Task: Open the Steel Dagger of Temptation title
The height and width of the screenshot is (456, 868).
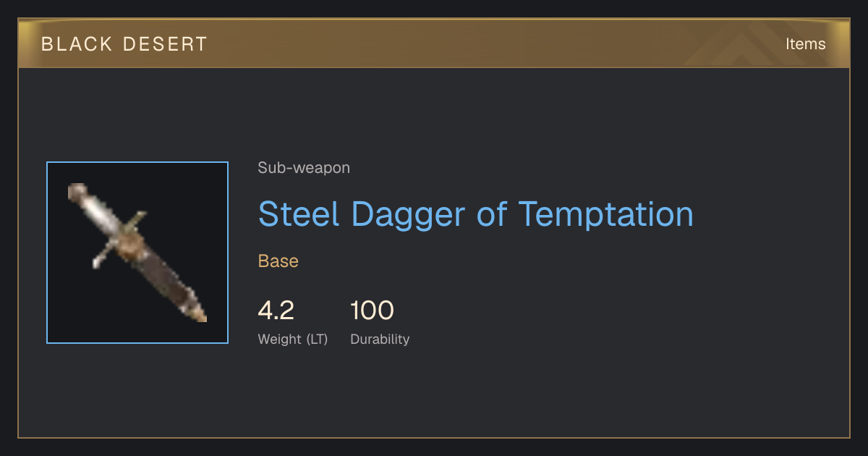Action: 475,214
